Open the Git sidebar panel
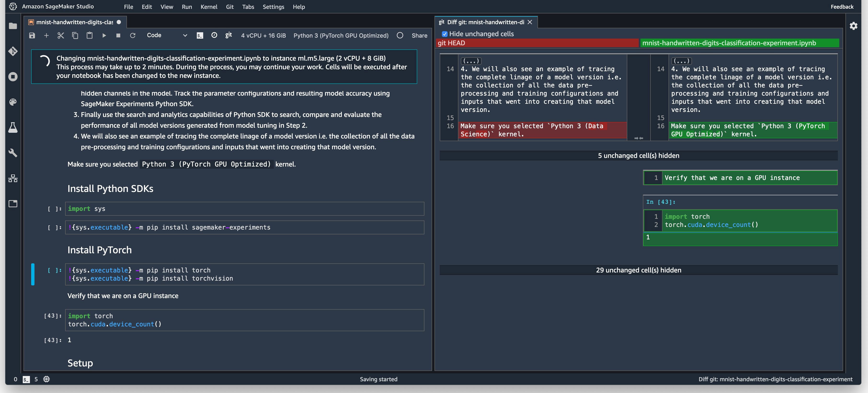 tap(13, 51)
